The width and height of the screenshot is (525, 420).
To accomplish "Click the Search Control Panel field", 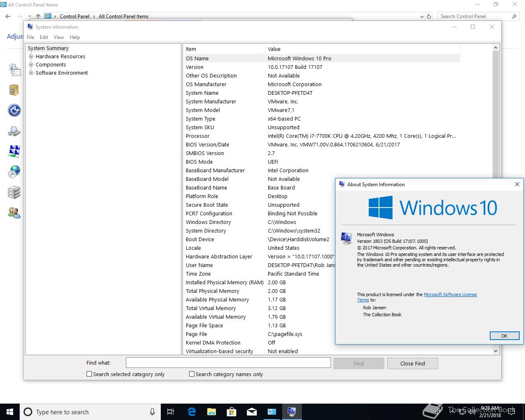I will (x=474, y=16).
